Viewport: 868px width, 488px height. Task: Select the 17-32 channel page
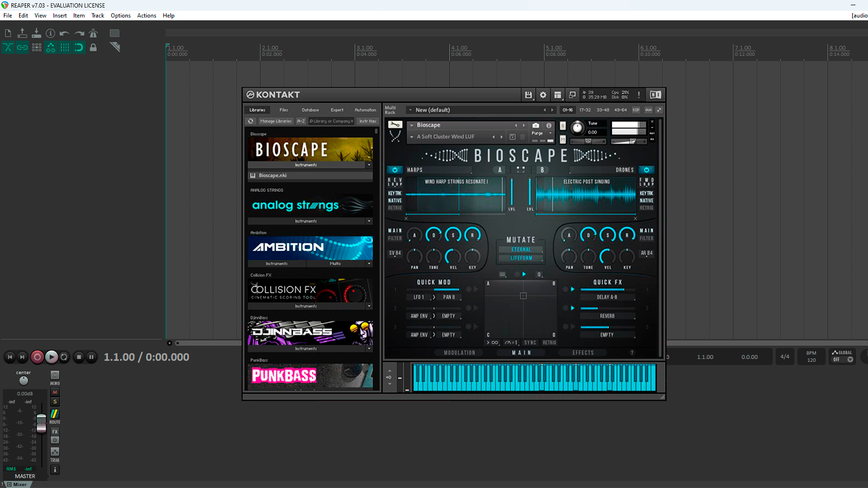585,110
